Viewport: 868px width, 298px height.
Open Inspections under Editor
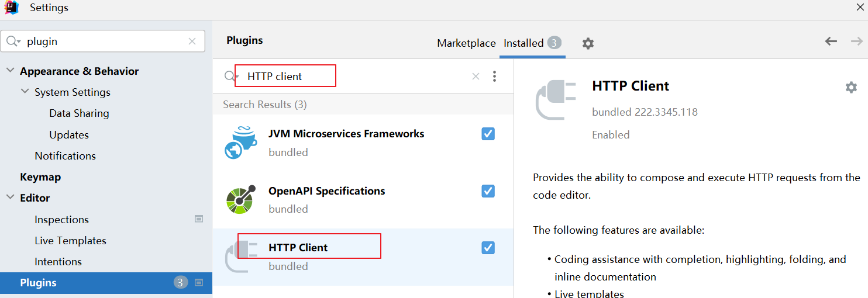(61, 219)
